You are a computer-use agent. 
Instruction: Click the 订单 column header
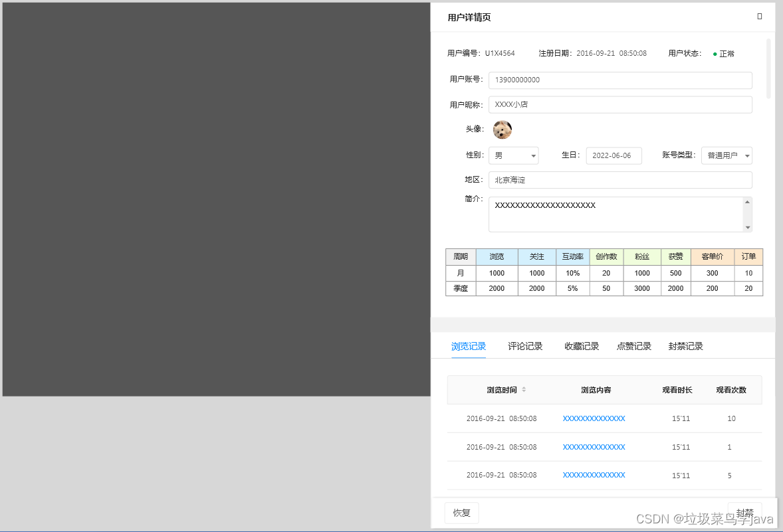[x=748, y=256]
